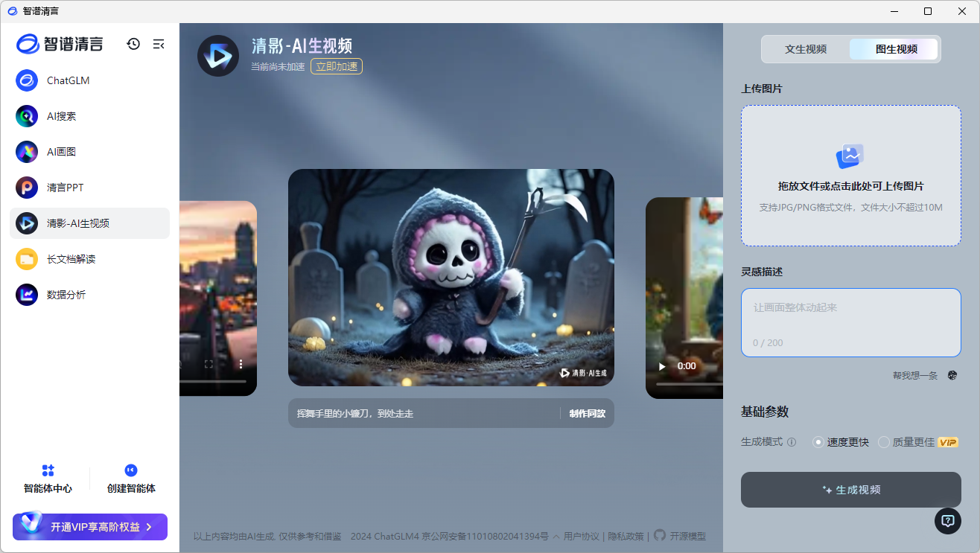This screenshot has width=980, height=553.
Task: Select the grim reaper plush video
Action: (451, 278)
